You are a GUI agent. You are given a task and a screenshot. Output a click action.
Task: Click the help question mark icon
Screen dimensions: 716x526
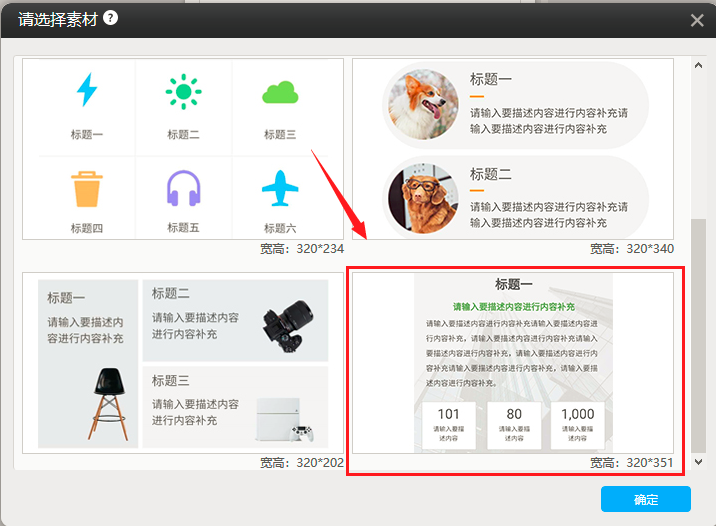click(110, 18)
